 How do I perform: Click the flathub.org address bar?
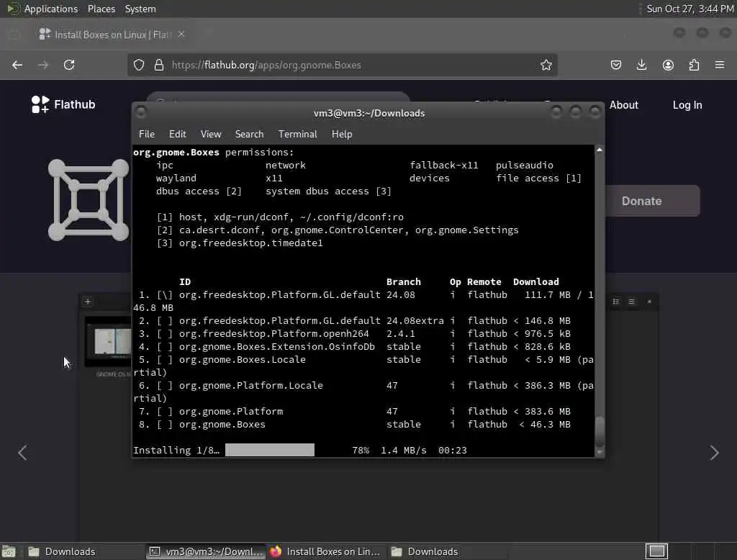click(x=342, y=65)
